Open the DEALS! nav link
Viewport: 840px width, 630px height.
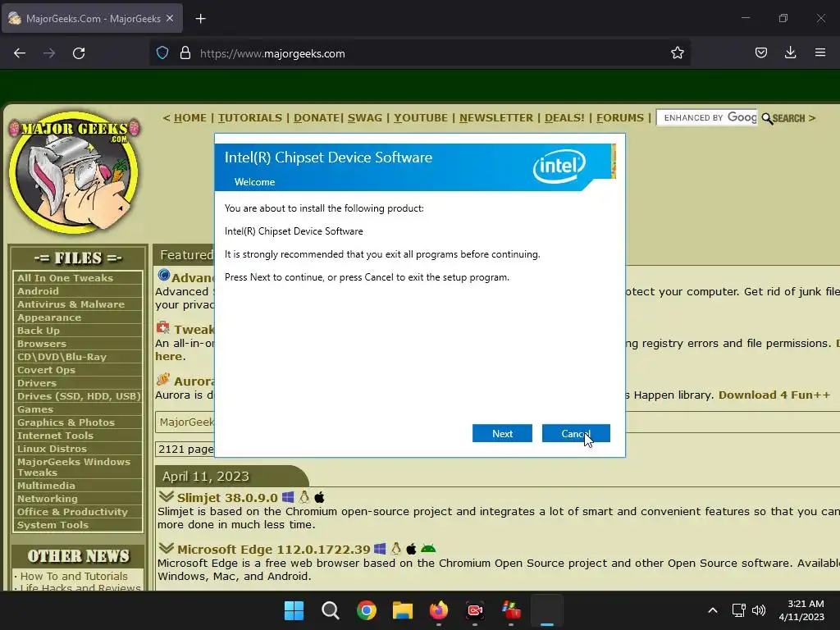pos(564,118)
